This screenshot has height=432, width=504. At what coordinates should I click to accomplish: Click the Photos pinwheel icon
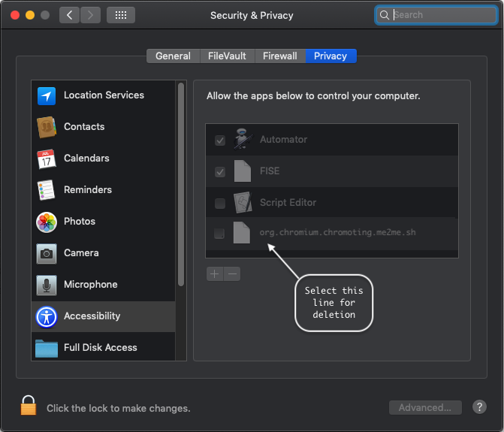pos(47,222)
